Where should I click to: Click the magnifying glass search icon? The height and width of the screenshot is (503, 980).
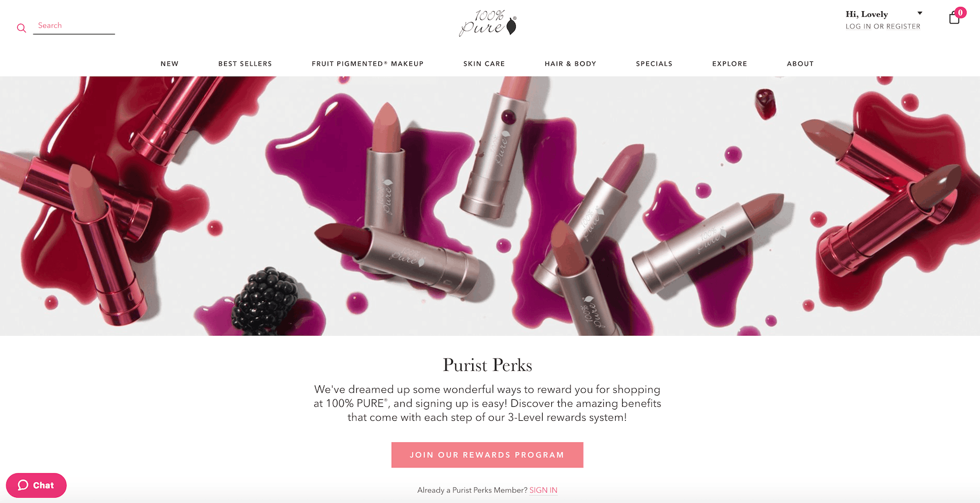point(21,28)
